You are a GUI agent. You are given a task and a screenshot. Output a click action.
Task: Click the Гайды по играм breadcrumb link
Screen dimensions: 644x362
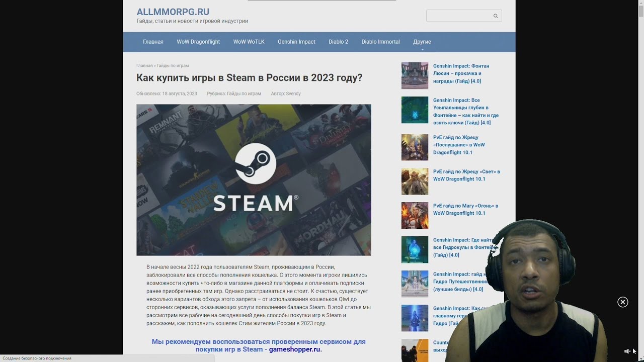point(173,66)
